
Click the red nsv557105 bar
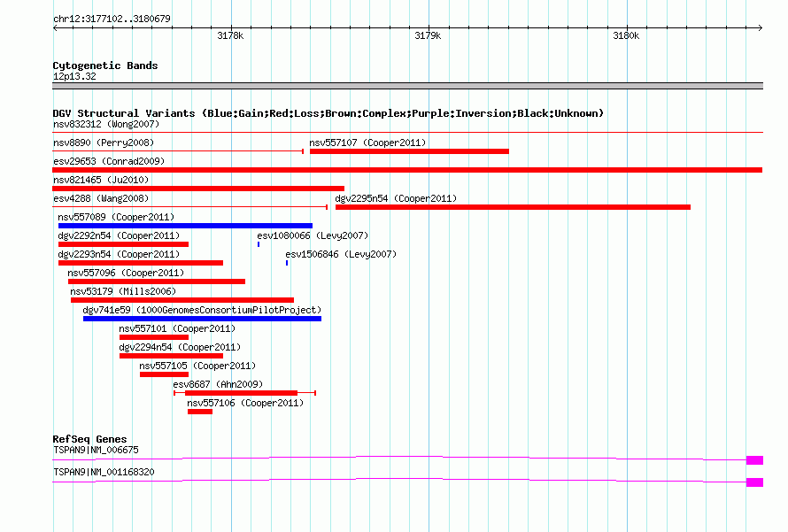coord(164,374)
